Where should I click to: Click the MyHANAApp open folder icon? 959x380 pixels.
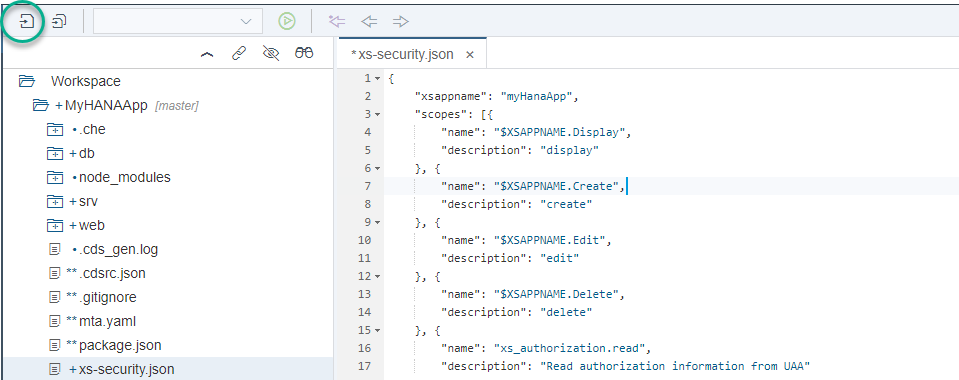coord(40,105)
